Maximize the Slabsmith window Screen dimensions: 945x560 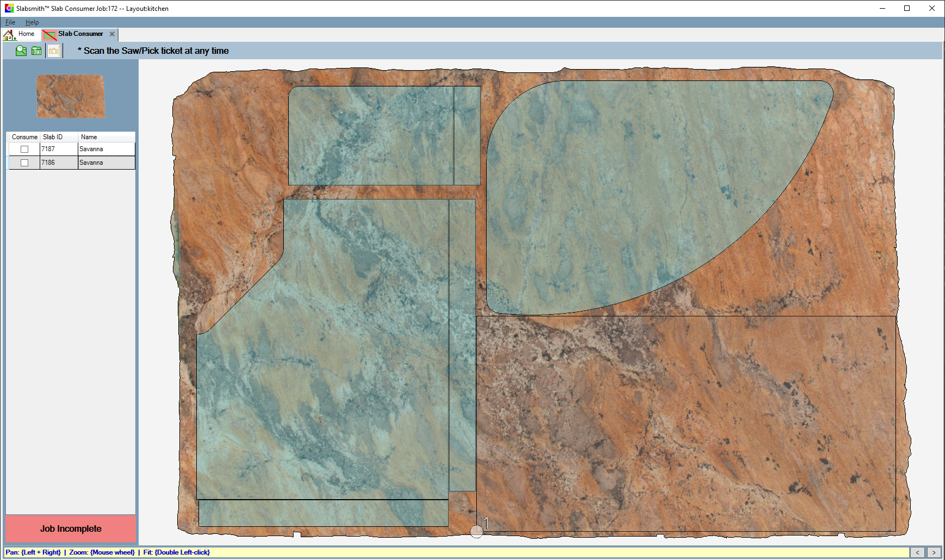907,8
